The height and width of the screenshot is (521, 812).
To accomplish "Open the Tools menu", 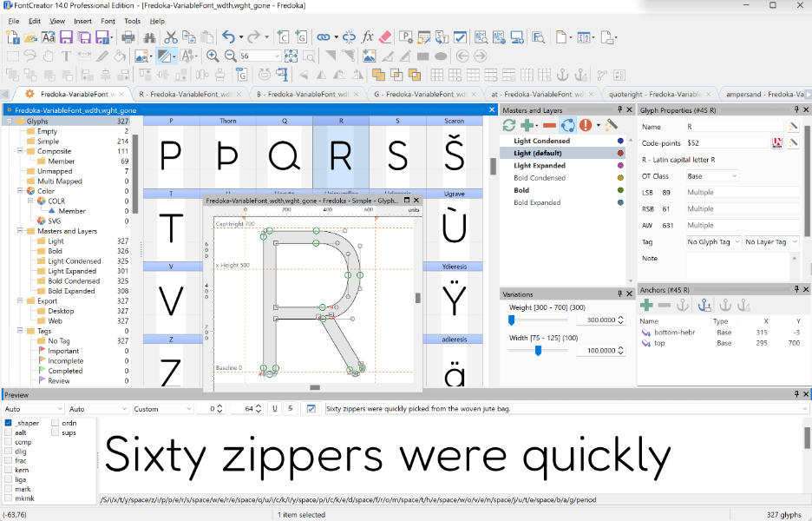I will 132,21.
